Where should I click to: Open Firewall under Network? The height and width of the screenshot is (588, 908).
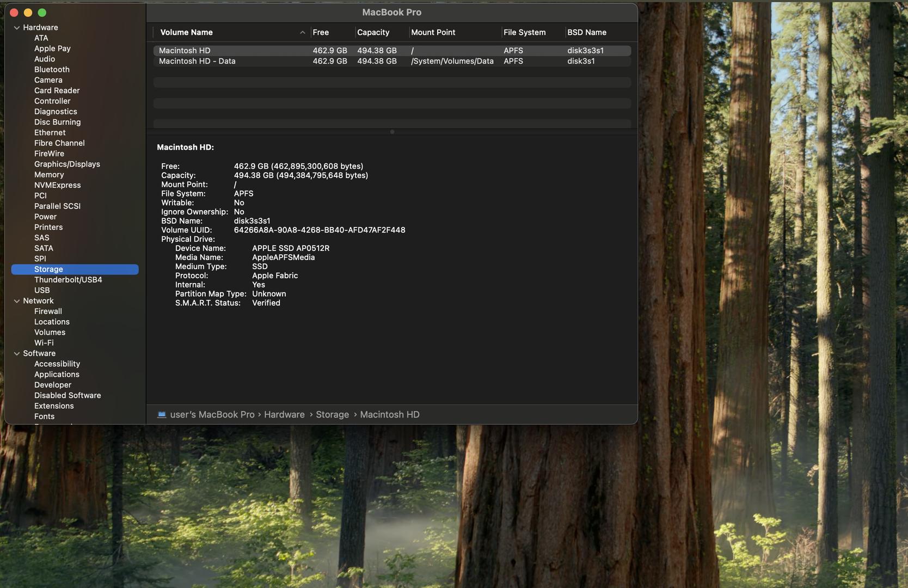48,311
